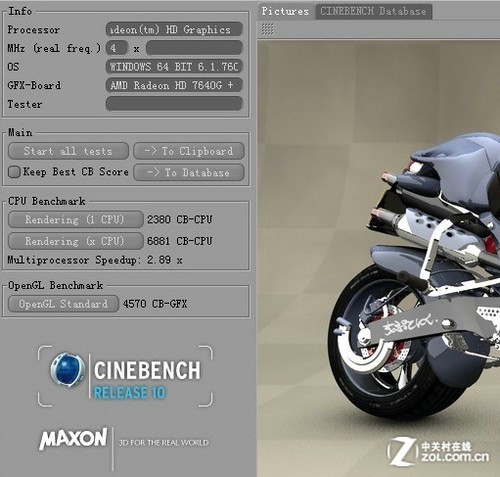Click the dotted grip icon below Pictures tab
Viewport: 500px width, 477px height.
(x=267, y=29)
